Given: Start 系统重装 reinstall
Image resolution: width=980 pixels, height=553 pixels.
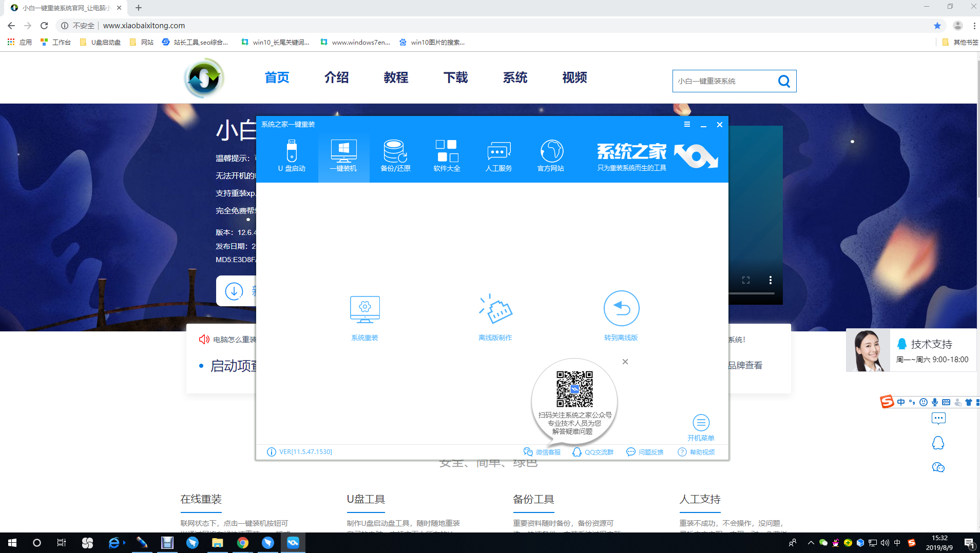Looking at the screenshot, I should [x=365, y=315].
